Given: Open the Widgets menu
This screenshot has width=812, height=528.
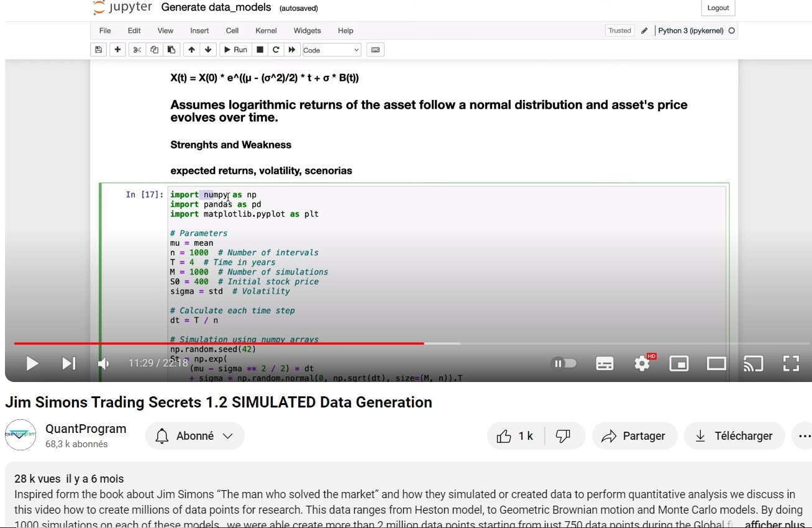Looking at the screenshot, I should (x=307, y=30).
